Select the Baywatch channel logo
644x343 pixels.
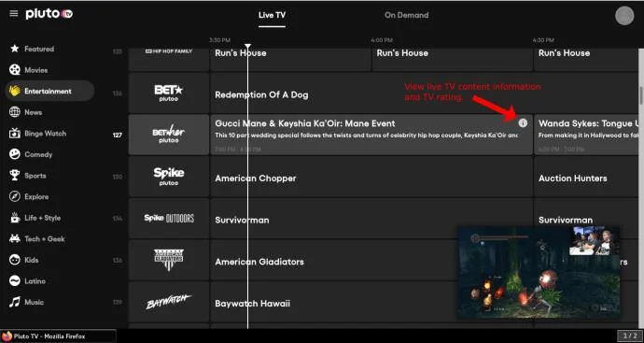coord(169,302)
